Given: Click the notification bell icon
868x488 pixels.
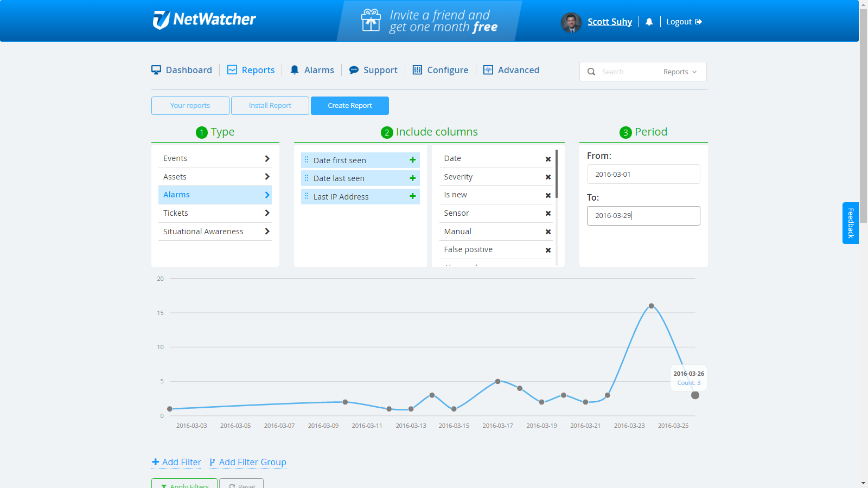Looking at the screenshot, I should pos(649,22).
